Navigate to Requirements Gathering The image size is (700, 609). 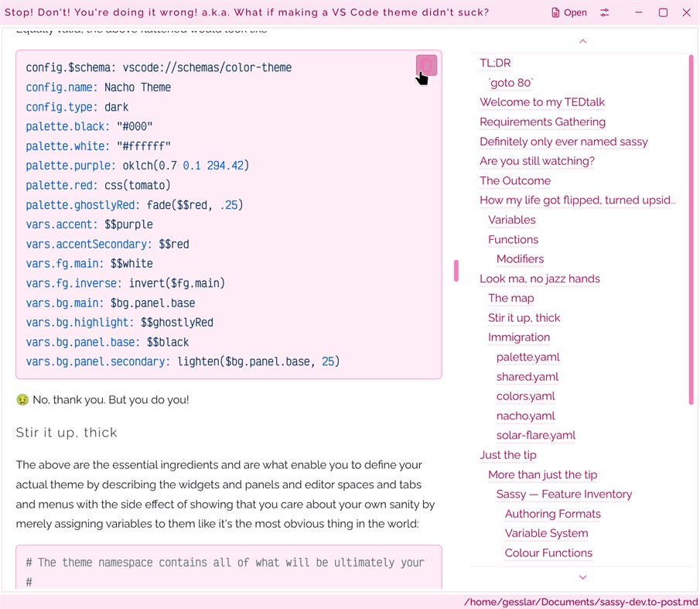pyautogui.click(x=542, y=122)
